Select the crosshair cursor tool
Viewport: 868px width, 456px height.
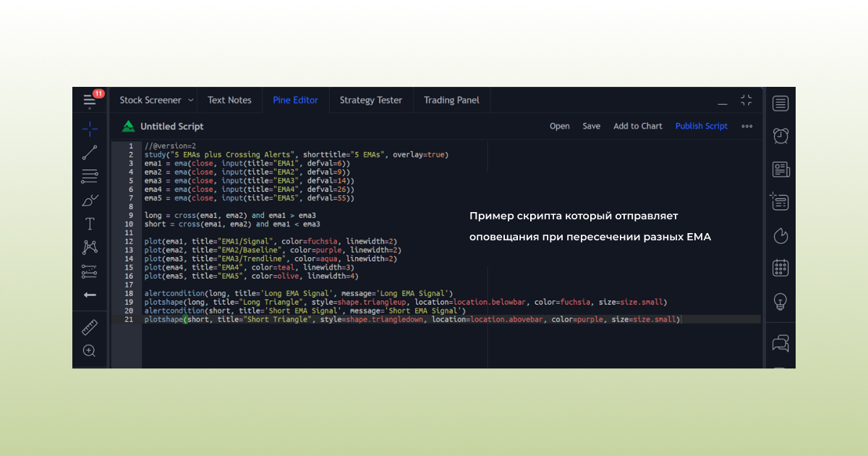pyautogui.click(x=90, y=129)
